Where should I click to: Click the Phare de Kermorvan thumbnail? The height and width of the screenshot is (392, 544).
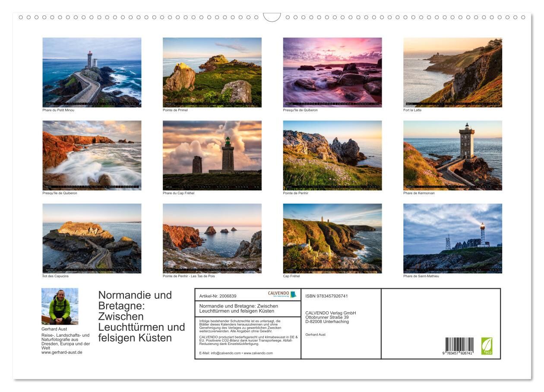[452, 155]
